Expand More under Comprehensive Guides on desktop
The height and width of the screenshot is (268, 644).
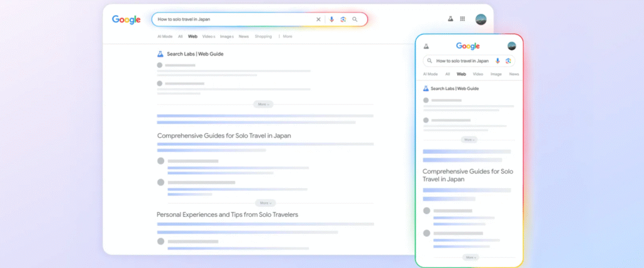coord(265,203)
